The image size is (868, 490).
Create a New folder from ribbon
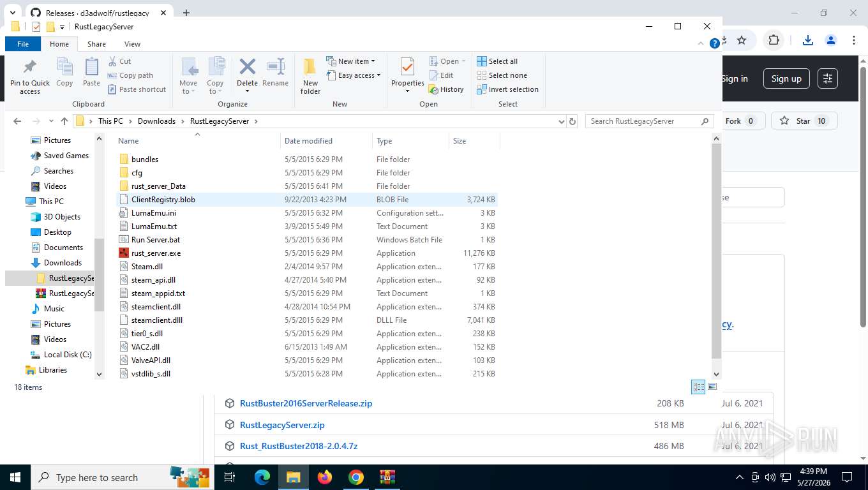tap(310, 77)
